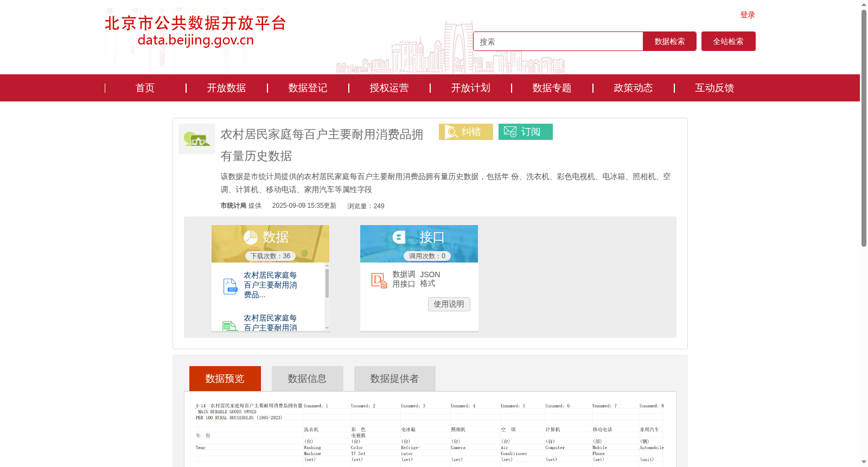868x467 pixels.
Task: Click the page scroll-up arrow
Action: click(864, 4)
